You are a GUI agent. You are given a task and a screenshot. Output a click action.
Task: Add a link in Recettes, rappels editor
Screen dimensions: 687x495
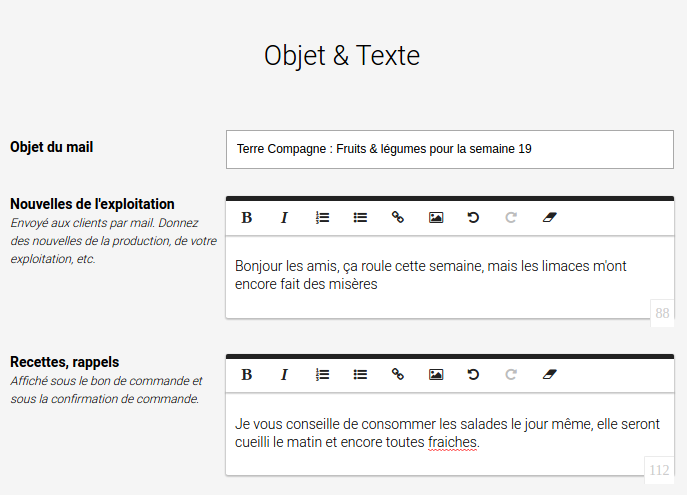(398, 375)
